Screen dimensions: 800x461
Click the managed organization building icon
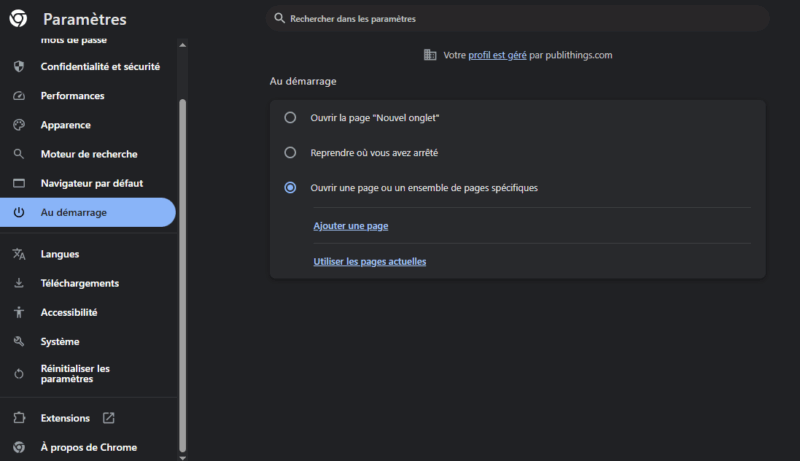click(430, 55)
